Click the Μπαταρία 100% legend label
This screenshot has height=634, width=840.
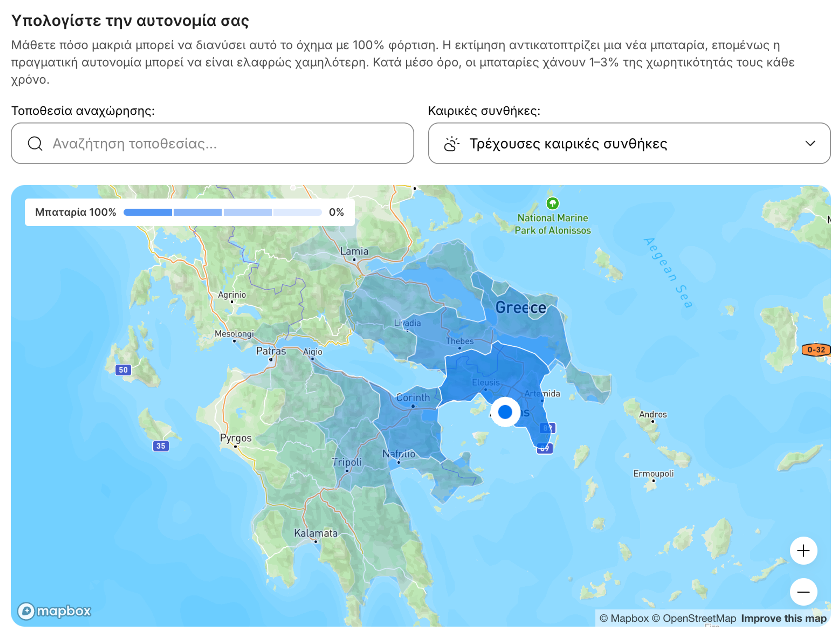point(75,212)
